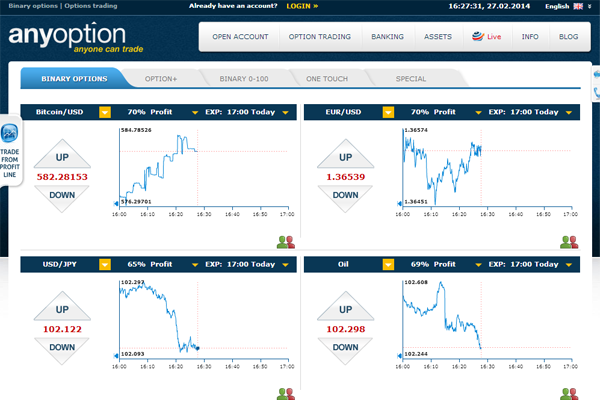The image size is (600, 400).
Task: Switch to the One Touch tab
Action: [x=327, y=79]
